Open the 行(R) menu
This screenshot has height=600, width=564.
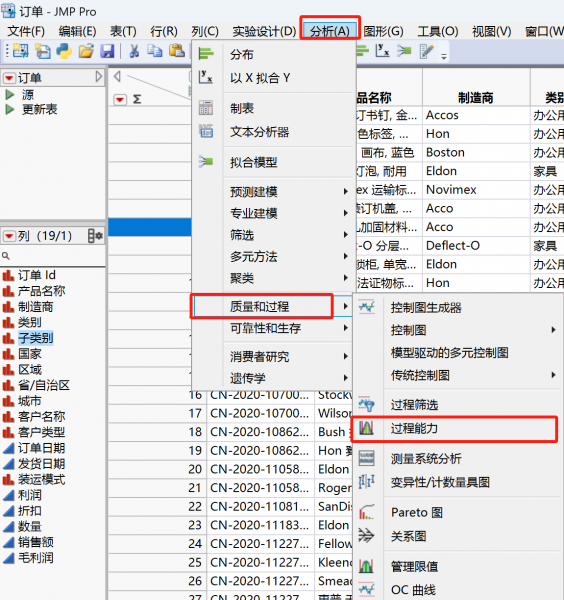(164, 31)
